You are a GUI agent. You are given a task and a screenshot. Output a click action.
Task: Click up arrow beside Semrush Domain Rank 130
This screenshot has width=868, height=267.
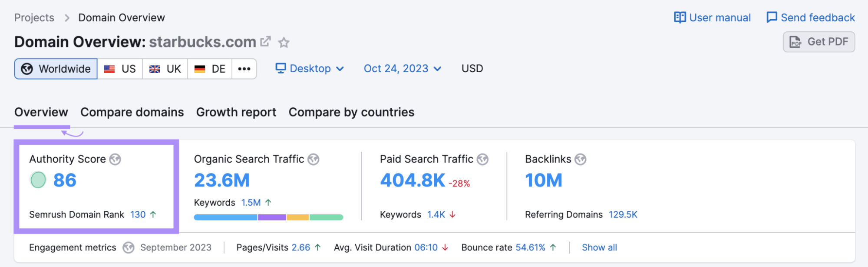pos(153,214)
